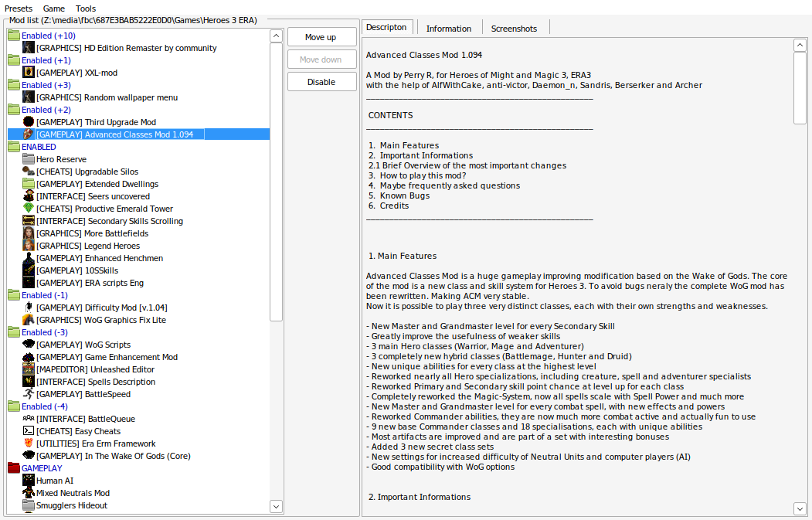Collapse the Enabled (+3) group
Image resolution: width=812 pixels, height=520 pixels.
[14, 85]
